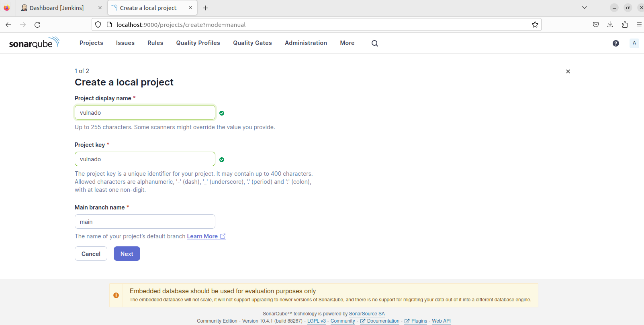Screen dimensions: 644x325
Task: Expand the More menu
Action: (347, 43)
